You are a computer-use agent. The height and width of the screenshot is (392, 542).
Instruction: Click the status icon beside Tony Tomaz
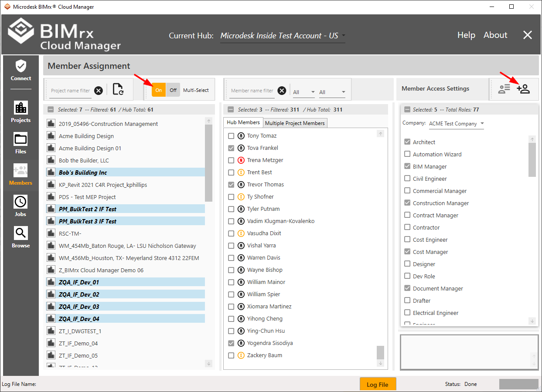(241, 136)
